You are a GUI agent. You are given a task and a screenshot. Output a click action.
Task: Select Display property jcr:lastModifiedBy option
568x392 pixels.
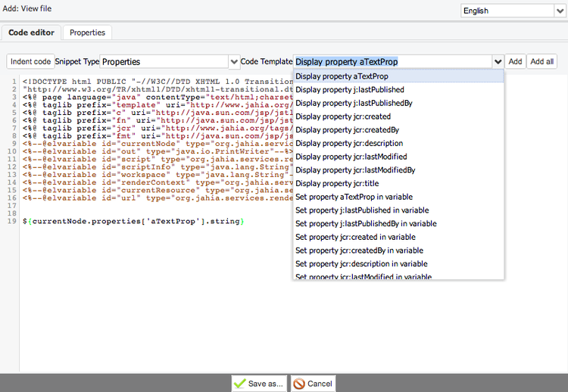[x=398, y=170]
